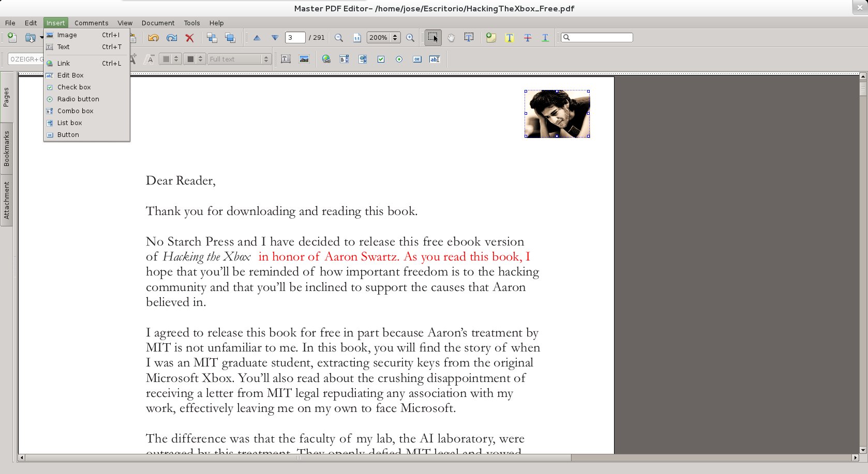Screen dimensions: 868x474
Task: Go to next page with down arrow
Action: tap(275, 38)
